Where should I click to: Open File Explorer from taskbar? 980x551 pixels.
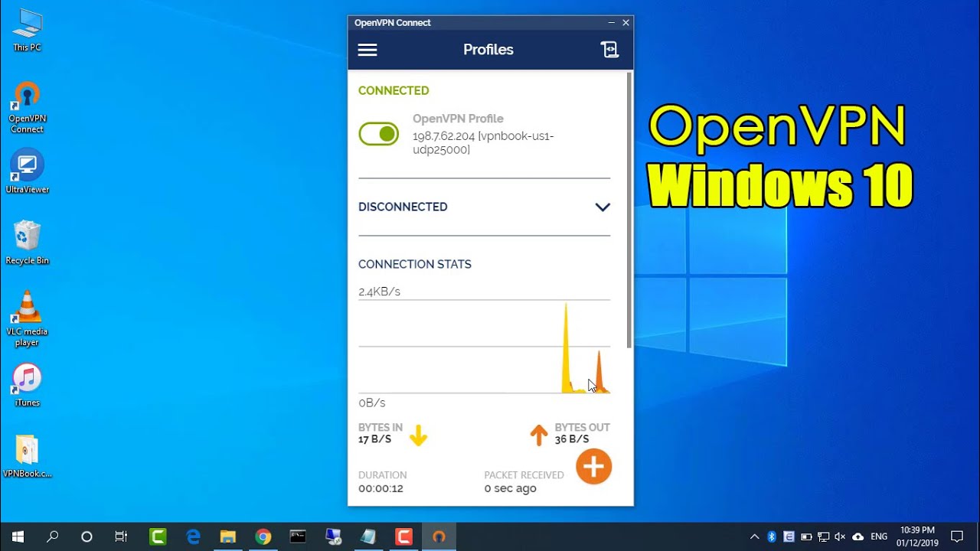[228, 536]
